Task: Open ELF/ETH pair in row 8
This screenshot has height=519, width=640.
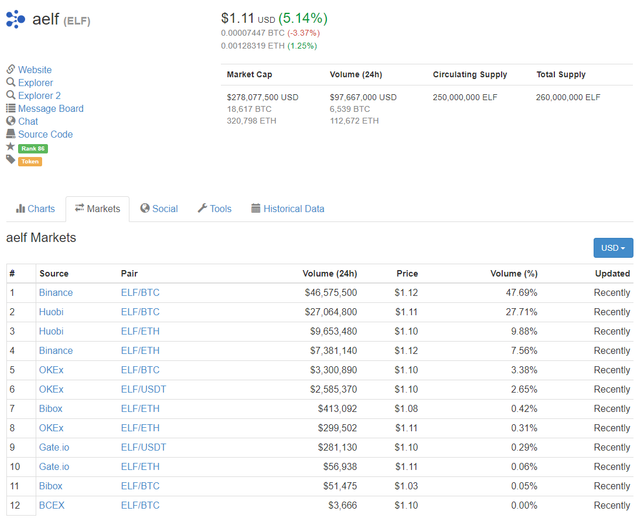Action: point(140,428)
